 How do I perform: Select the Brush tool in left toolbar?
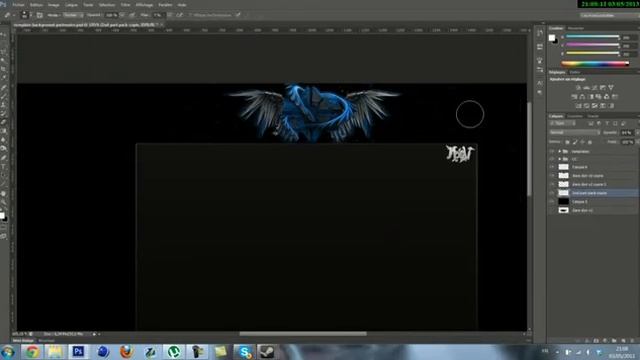[4, 96]
